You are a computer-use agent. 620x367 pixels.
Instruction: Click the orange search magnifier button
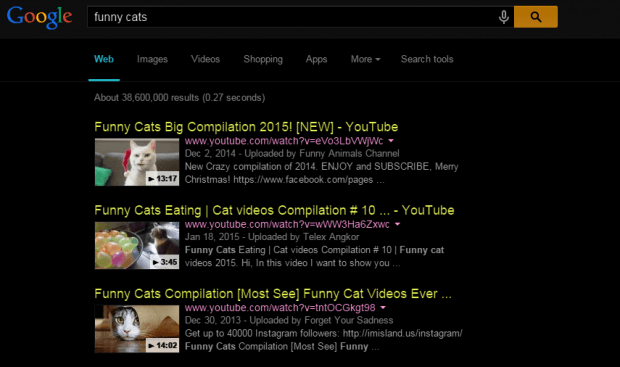(536, 17)
